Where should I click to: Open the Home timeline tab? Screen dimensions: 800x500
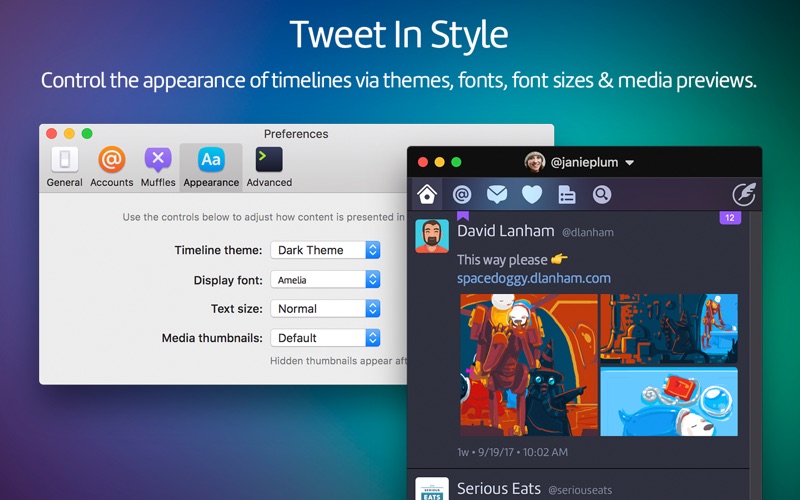[427, 194]
